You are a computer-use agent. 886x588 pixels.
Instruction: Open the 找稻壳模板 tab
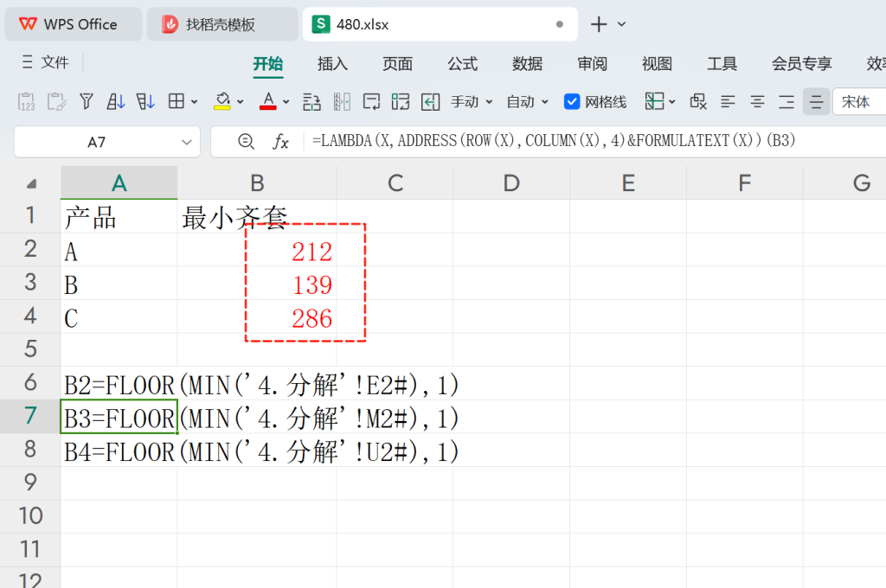[x=222, y=24]
